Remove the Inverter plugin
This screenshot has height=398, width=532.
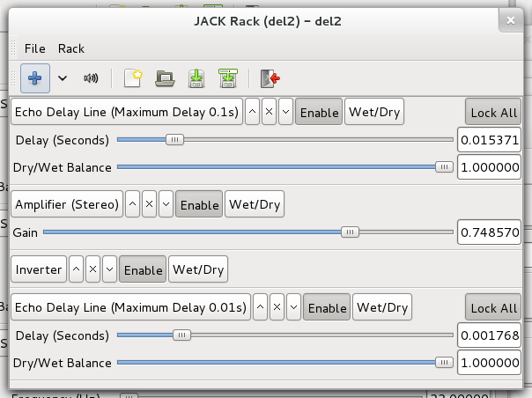[x=93, y=269]
